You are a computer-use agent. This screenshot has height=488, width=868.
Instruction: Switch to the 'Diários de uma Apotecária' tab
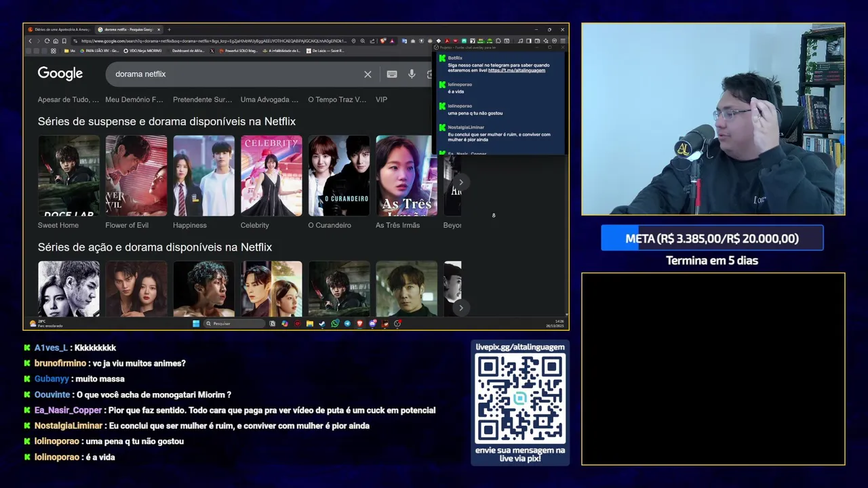click(x=60, y=30)
